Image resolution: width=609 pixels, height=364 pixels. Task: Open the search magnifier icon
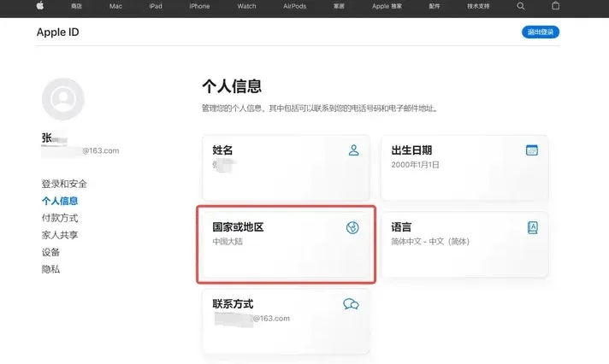tap(521, 6)
